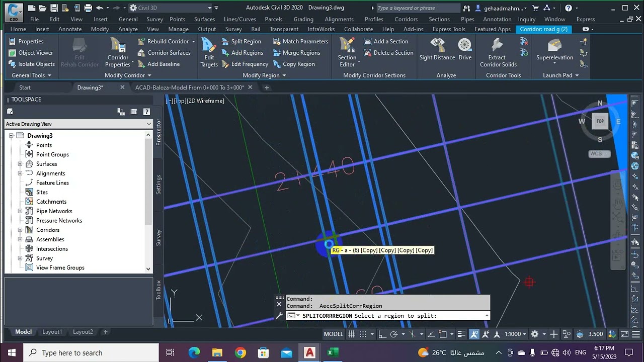Select View Frame Groups tree item

pos(60,267)
